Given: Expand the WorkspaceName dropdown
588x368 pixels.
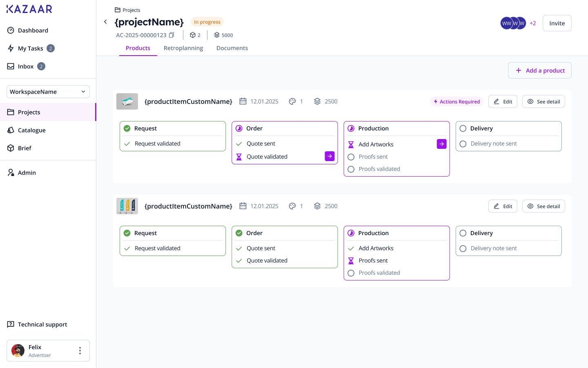Looking at the screenshot, I should [x=48, y=92].
